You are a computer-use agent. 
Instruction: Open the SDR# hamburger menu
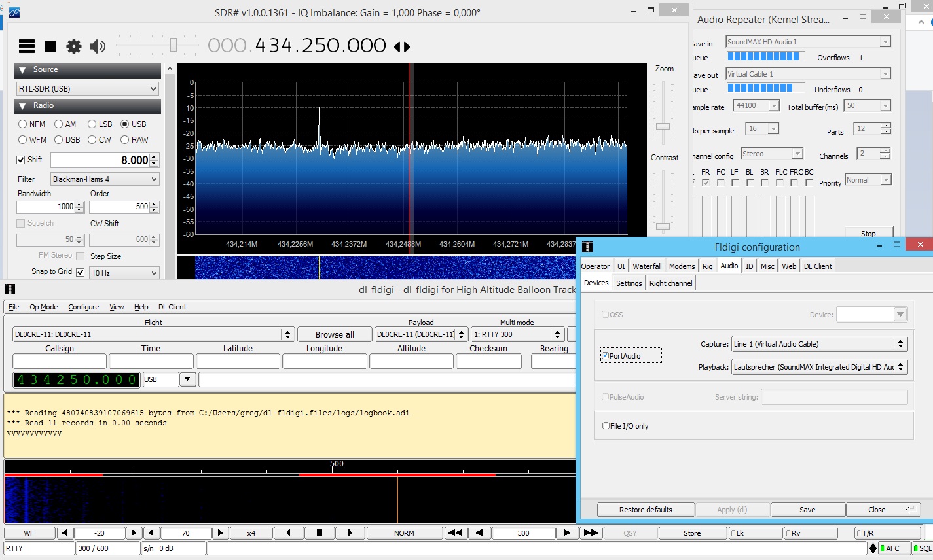click(x=27, y=46)
